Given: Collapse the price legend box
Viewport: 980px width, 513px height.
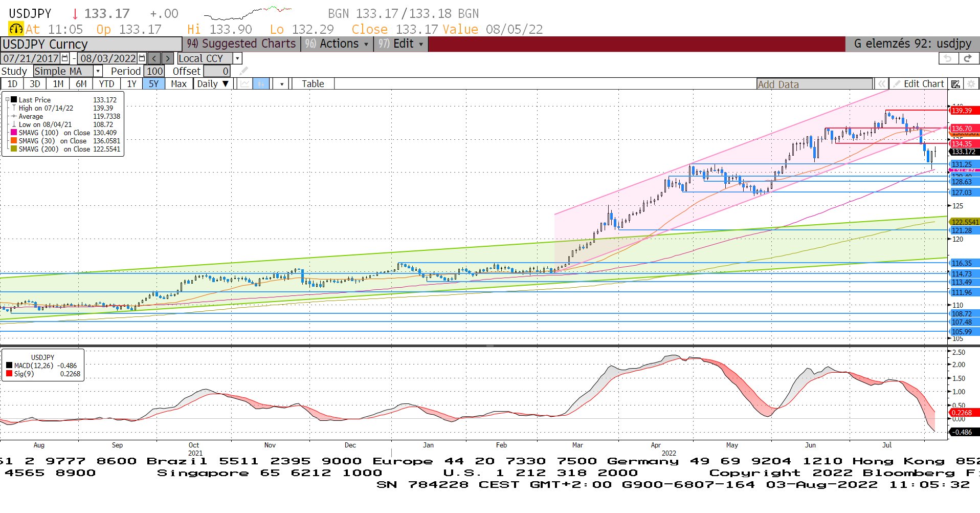Looking at the screenshot, I should [8, 100].
